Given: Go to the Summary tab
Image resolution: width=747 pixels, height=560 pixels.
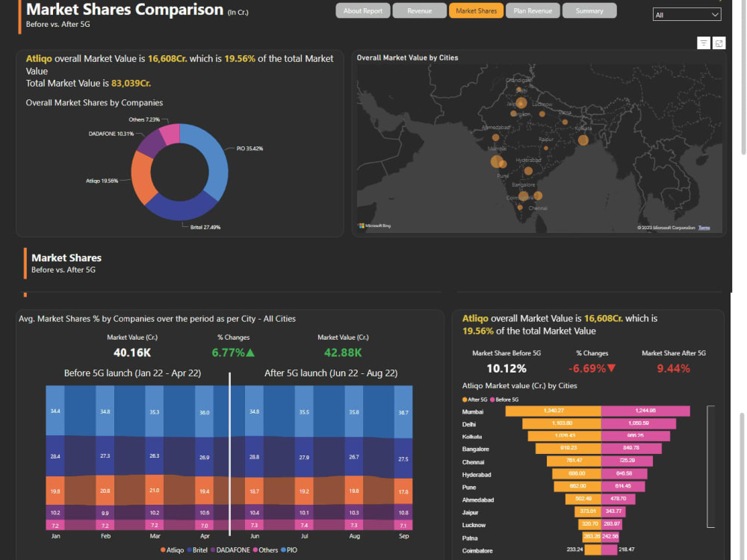Looking at the screenshot, I should point(589,10).
